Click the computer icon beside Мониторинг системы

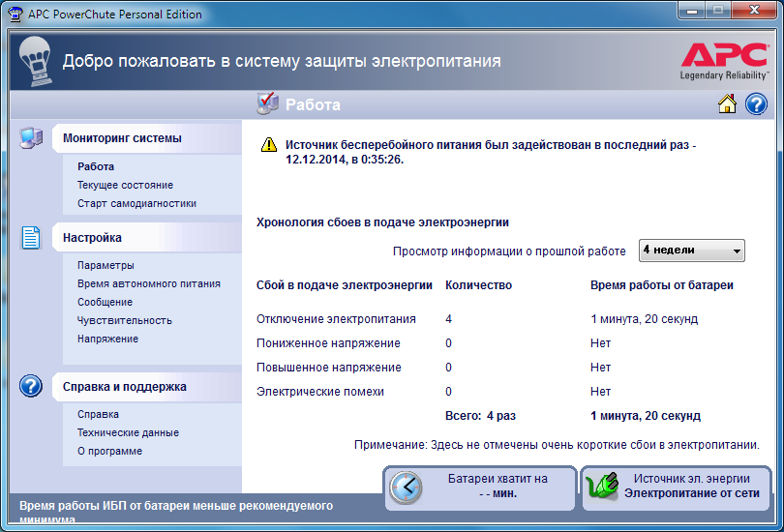tap(31, 138)
